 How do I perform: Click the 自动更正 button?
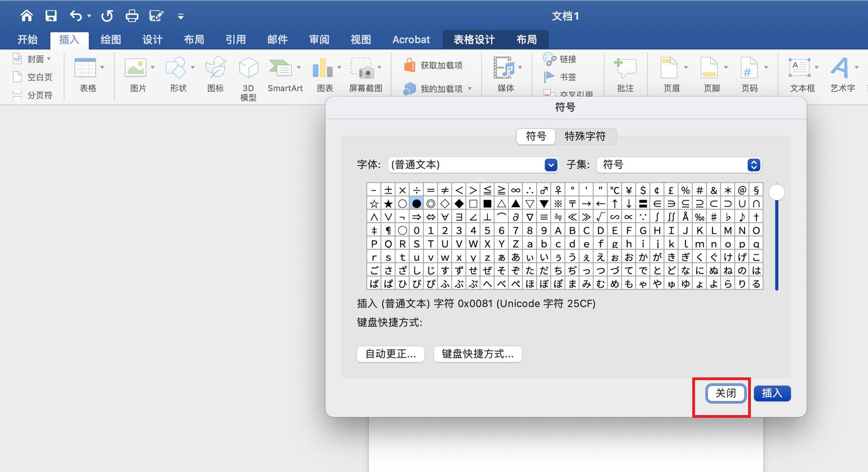point(390,354)
